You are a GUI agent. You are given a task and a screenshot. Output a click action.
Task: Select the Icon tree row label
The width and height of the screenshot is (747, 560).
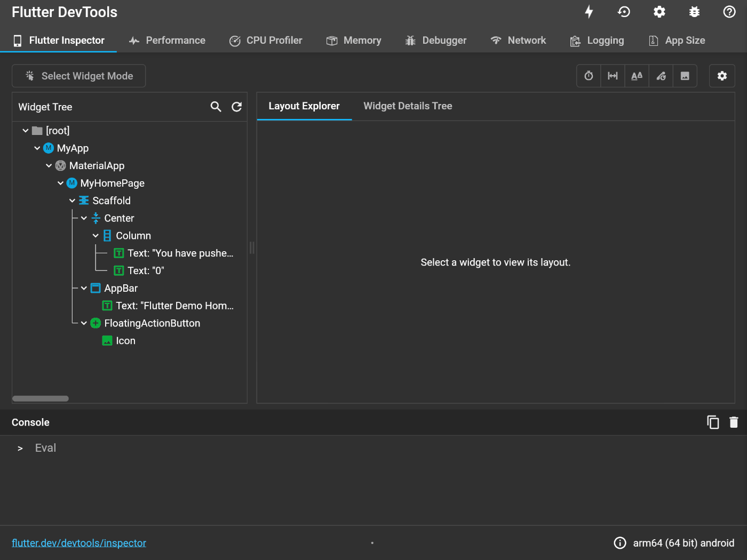click(x=126, y=341)
